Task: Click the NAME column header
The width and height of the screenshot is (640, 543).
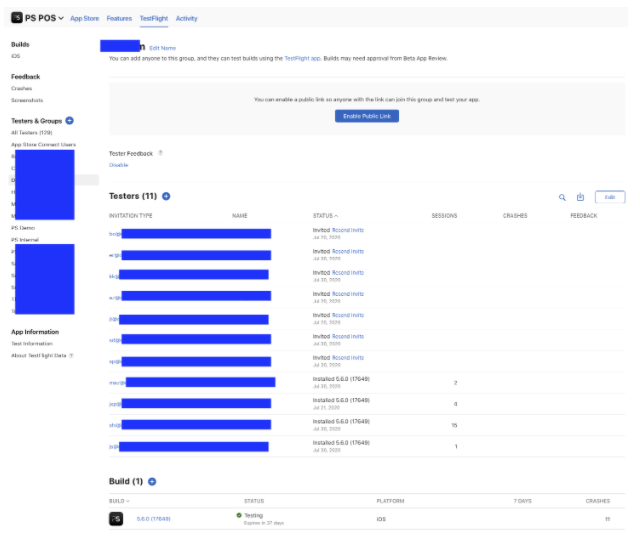Action: 240,216
